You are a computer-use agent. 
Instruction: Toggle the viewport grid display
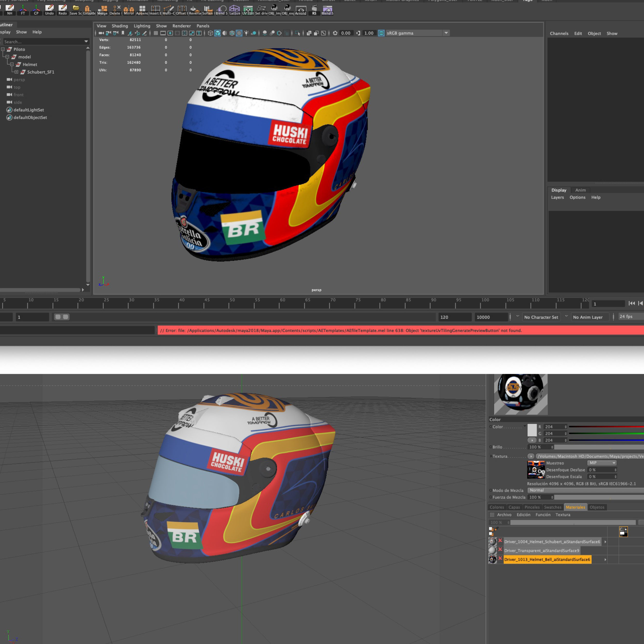156,33
